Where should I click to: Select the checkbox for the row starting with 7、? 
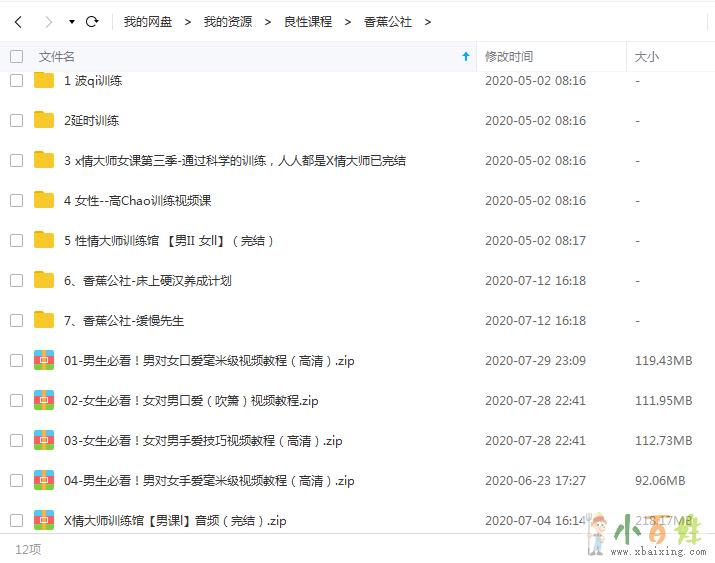(16, 320)
